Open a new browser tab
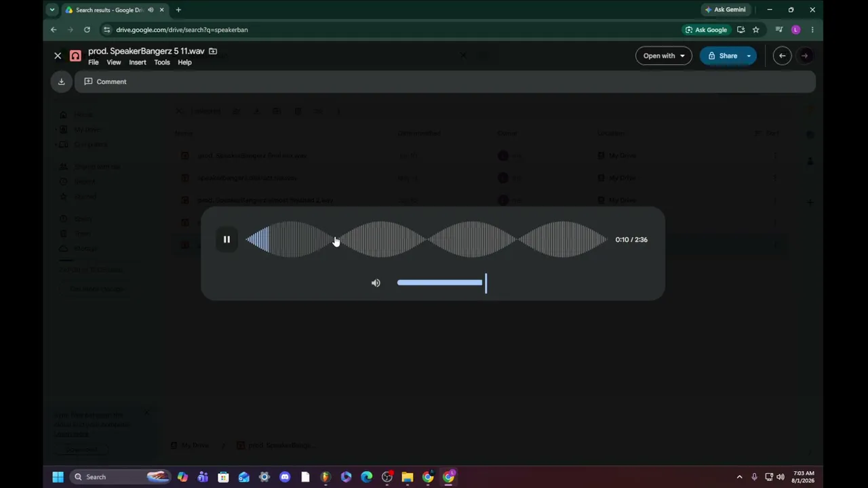The image size is (868, 488). pyautogui.click(x=178, y=9)
